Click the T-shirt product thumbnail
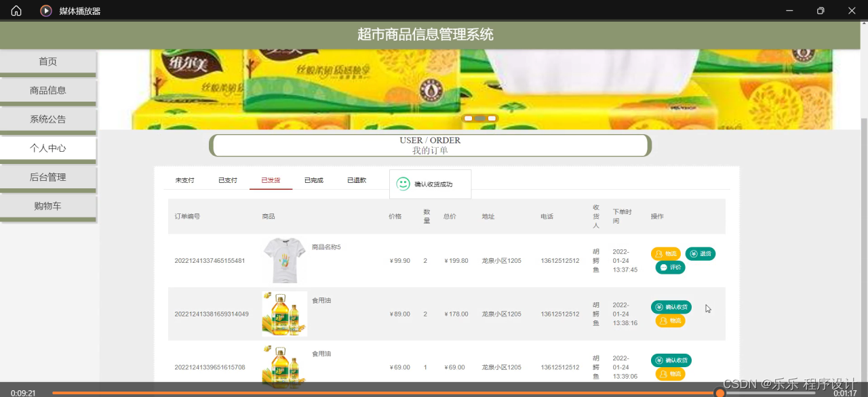868x397 pixels. 284,259
